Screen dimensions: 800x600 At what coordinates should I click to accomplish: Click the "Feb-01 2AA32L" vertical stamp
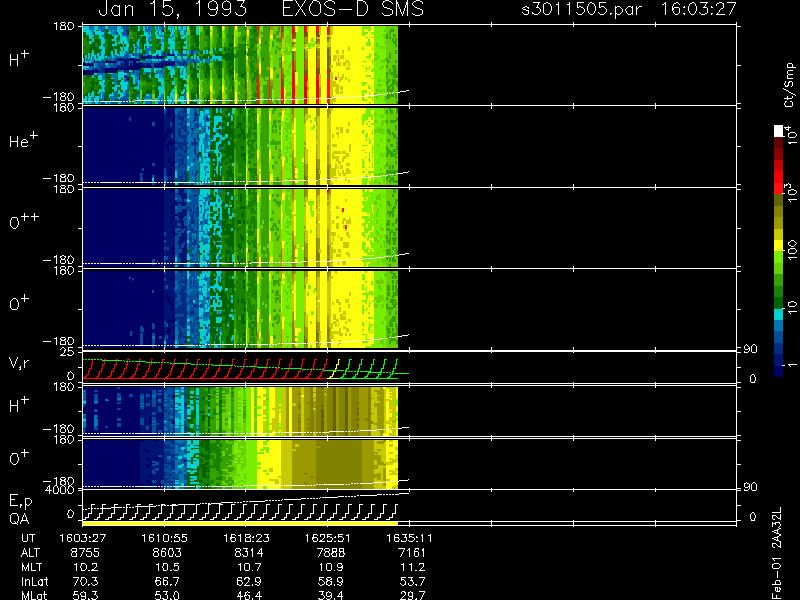coord(777,553)
